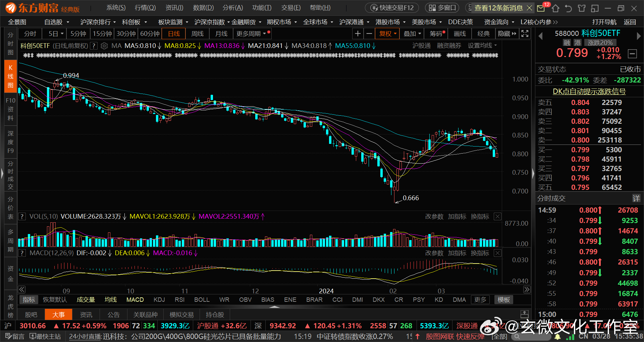Click MACD indicator help question mark
Viewport: 644px width, 342px height.
pos(22,253)
